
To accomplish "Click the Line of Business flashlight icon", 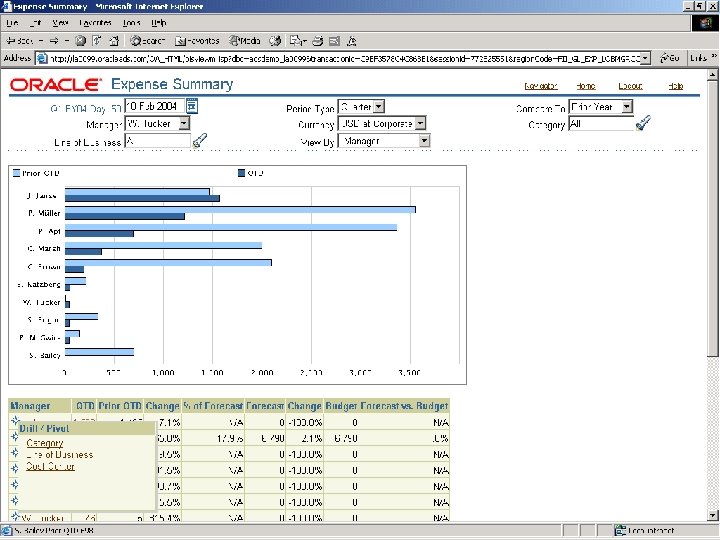I will pyautogui.click(x=199, y=141).
